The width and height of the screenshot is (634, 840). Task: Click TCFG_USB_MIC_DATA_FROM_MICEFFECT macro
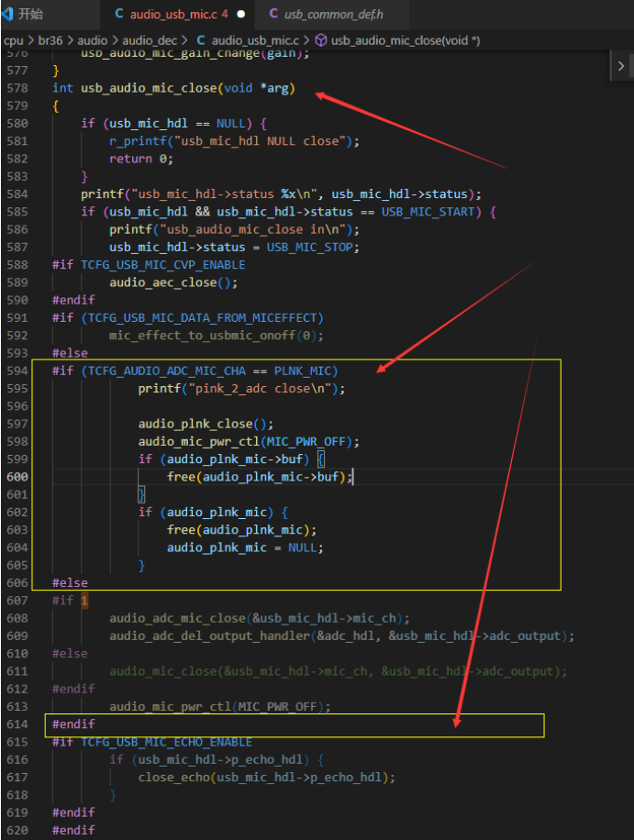203,317
